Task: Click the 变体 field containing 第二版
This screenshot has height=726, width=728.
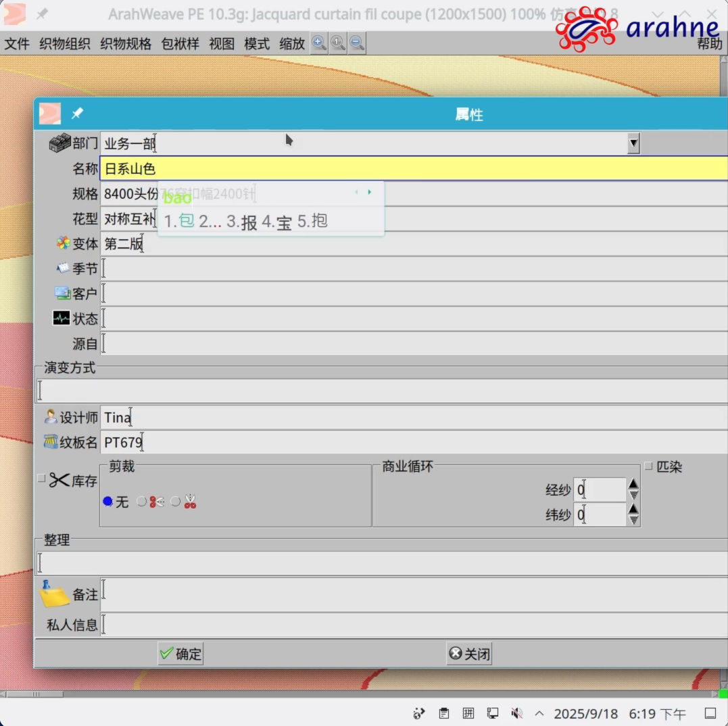Action: coord(414,243)
